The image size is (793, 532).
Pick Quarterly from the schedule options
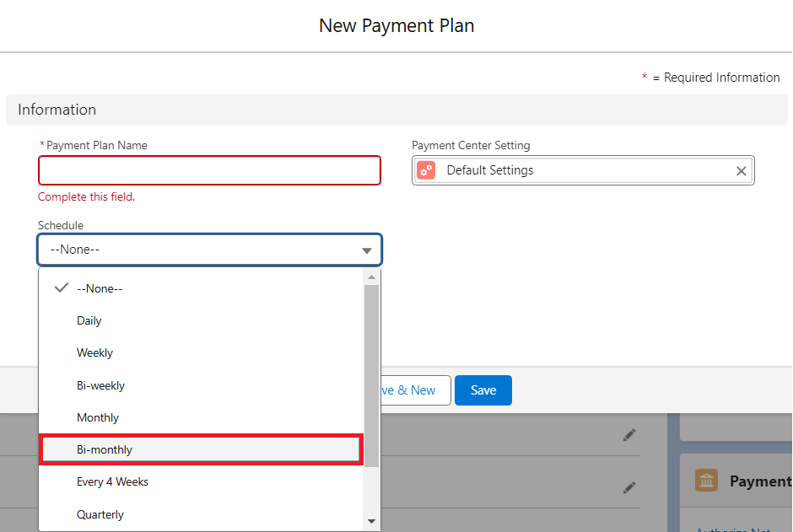point(100,514)
